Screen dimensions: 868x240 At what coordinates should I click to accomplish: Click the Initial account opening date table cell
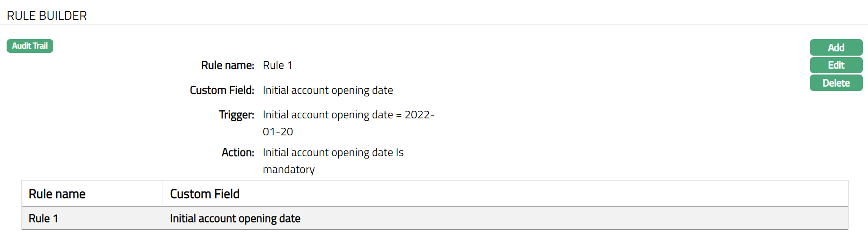pos(235,218)
